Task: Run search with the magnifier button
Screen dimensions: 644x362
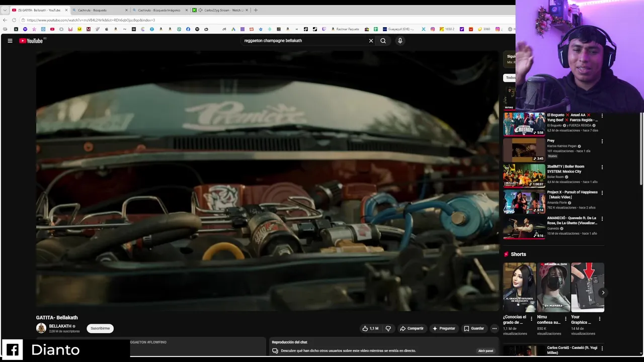Action: click(383, 41)
